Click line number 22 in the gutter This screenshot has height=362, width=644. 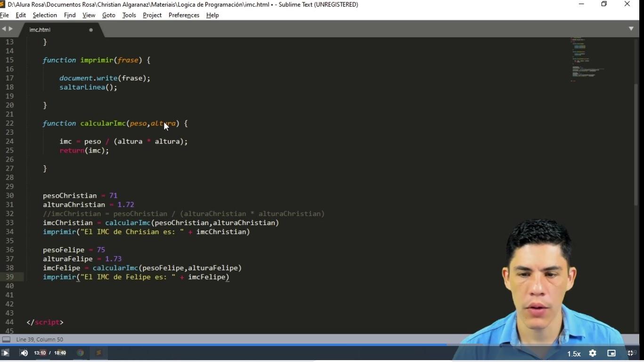click(x=9, y=123)
